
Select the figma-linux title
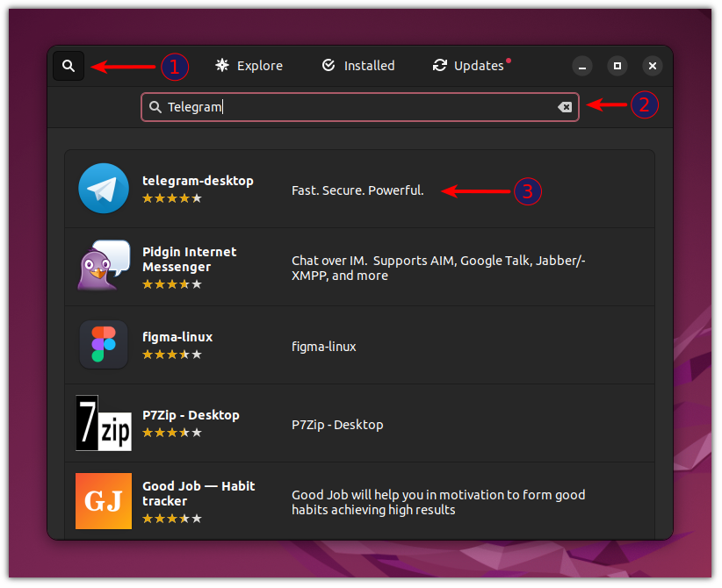pos(177,337)
